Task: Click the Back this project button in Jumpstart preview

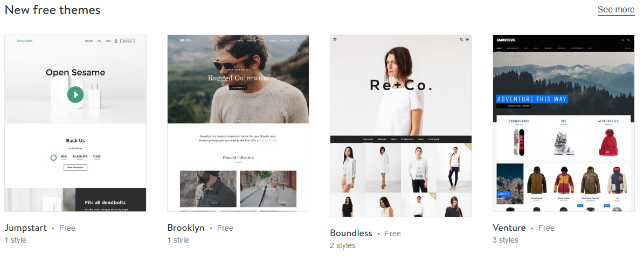Action: coord(75,168)
